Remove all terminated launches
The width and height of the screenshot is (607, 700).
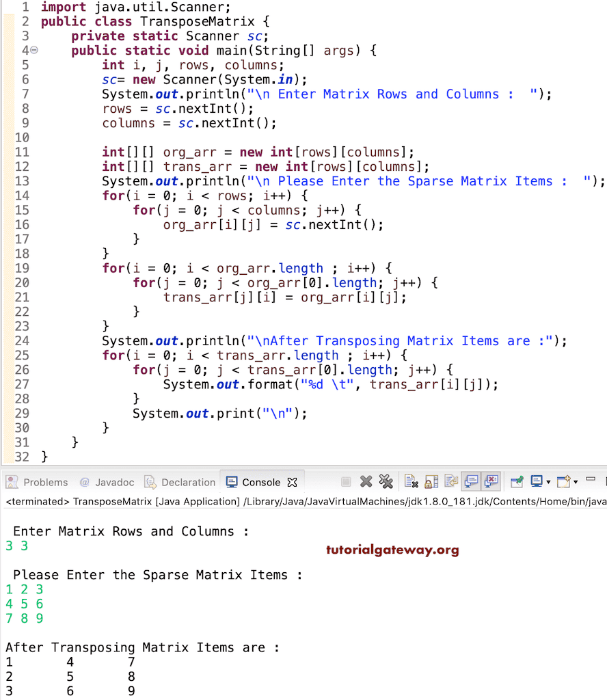[386, 482]
